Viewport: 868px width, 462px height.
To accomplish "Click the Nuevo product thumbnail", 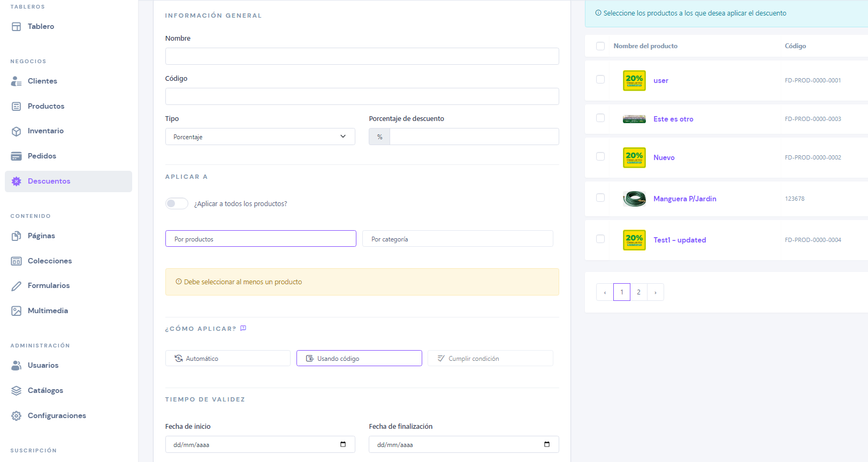I will [x=634, y=157].
